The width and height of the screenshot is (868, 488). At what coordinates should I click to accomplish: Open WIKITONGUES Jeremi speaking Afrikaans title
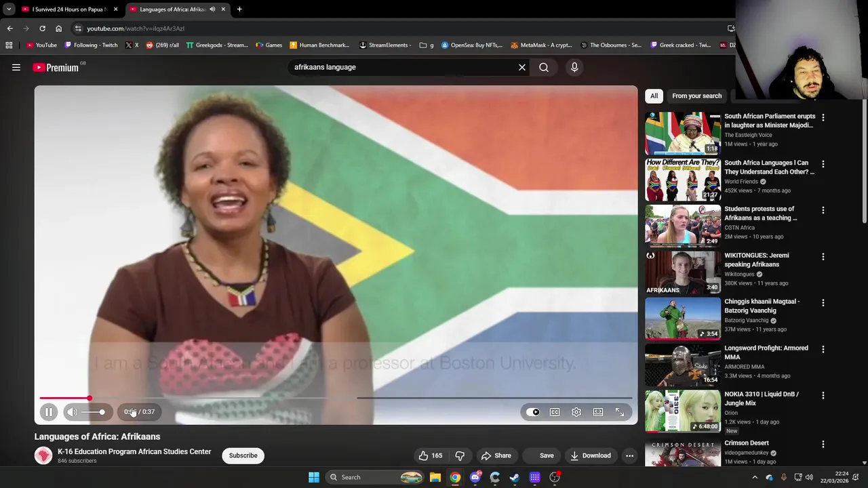tap(757, 260)
